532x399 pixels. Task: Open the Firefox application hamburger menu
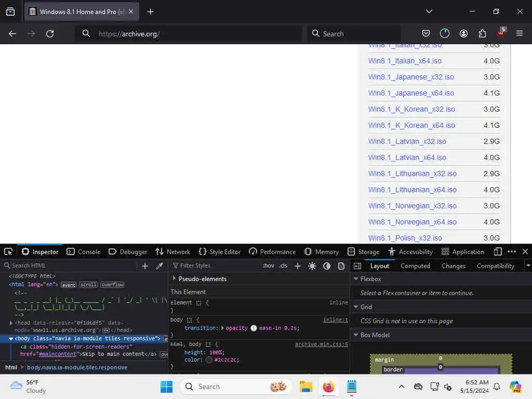pyautogui.click(x=520, y=33)
